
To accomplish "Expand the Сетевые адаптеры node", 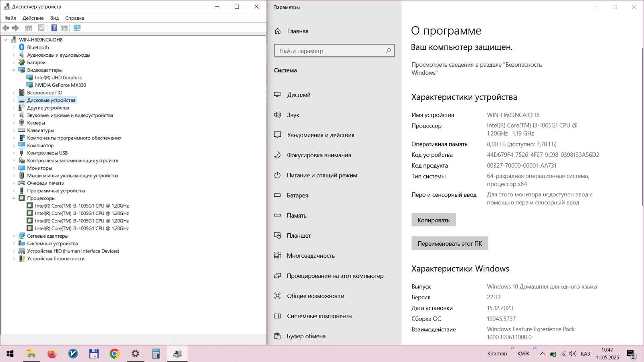I will click(14, 236).
